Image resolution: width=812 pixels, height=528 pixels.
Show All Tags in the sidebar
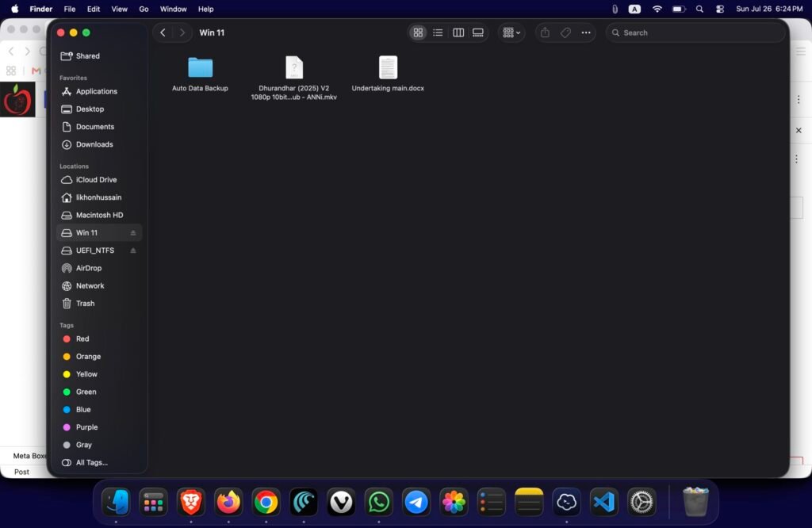pyautogui.click(x=99, y=463)
